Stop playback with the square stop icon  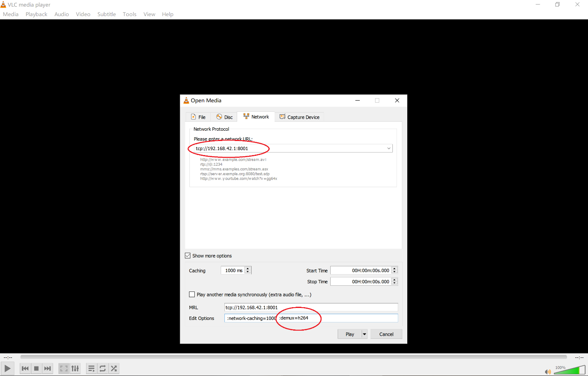click(x=36, y=368)
